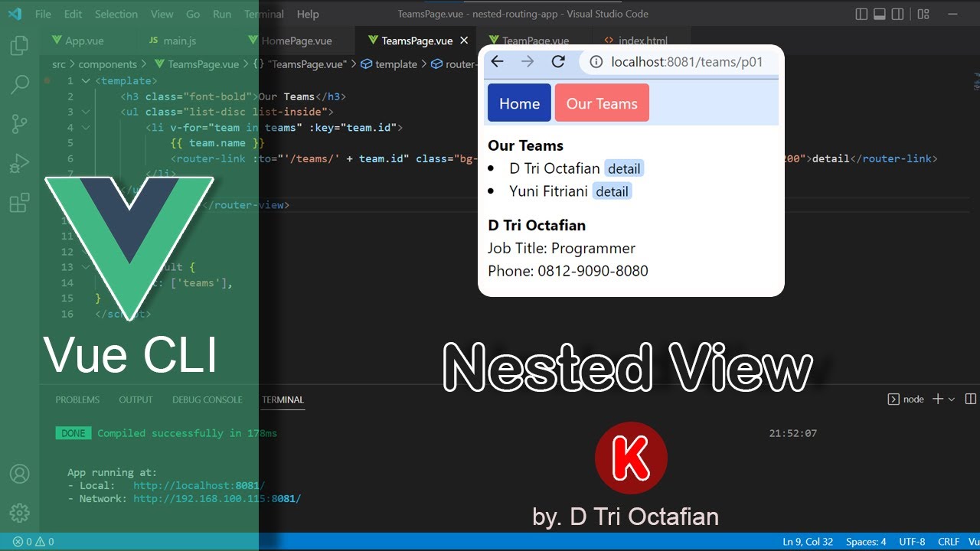Viewport: 980px width, 551px height.
Task: Collapse the ul block at line 3
Action: click(86, 112)
